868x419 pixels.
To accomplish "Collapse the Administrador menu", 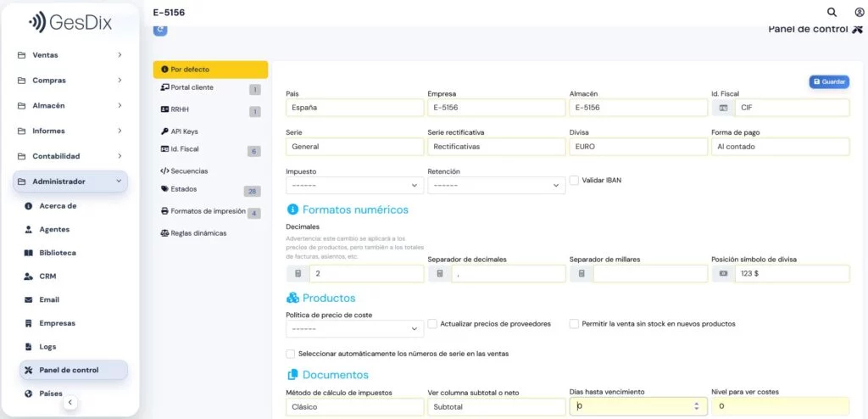I will pyautogui.click(x=70, y=182).
